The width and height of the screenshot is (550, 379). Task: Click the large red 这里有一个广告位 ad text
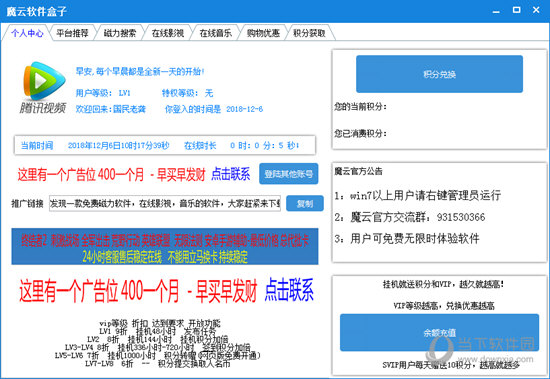tap(138, 291)
